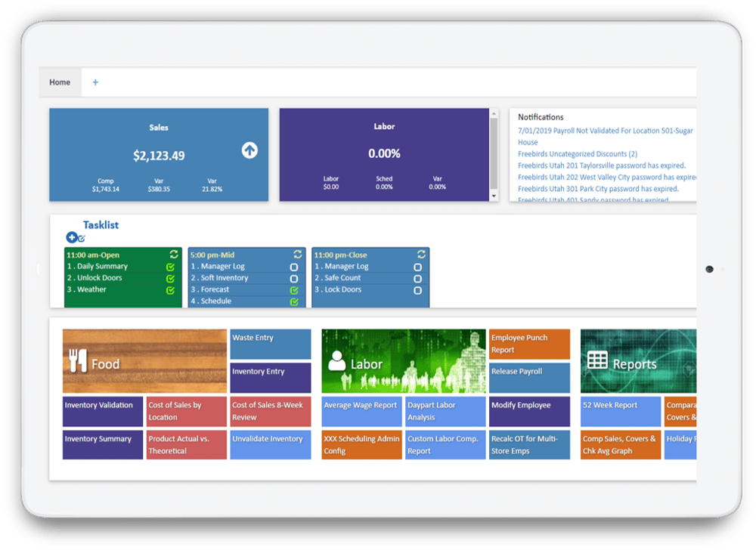Check the Soft Inventory task checkbox
The image size is (756, 550).
click(294, 278)
